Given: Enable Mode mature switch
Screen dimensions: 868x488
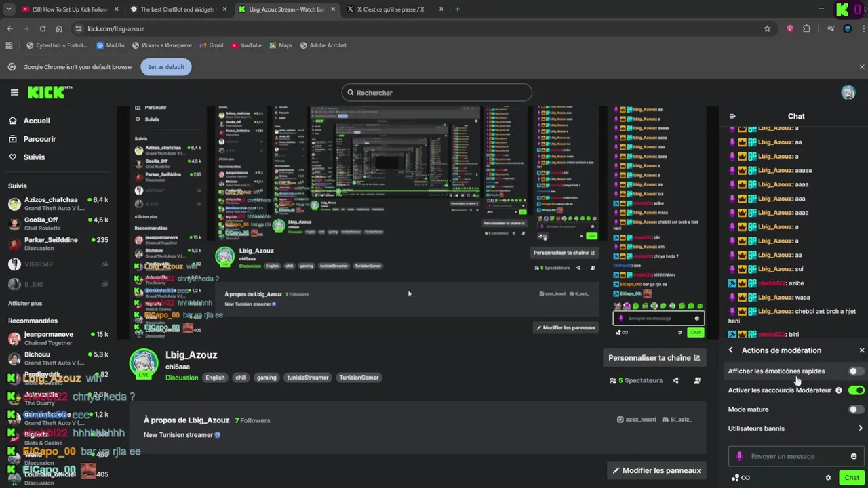Looking at the screenshot, I should pos(856,409).
